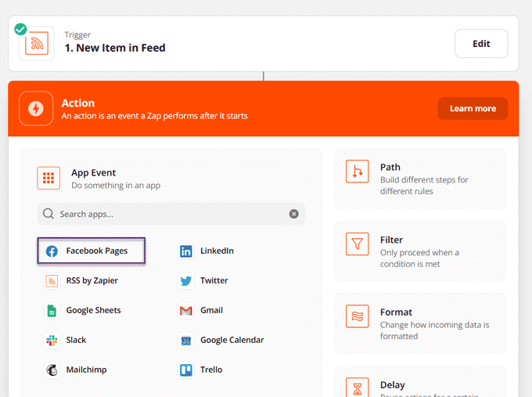Select the Mailchimp icon

(x=52, y=370)
